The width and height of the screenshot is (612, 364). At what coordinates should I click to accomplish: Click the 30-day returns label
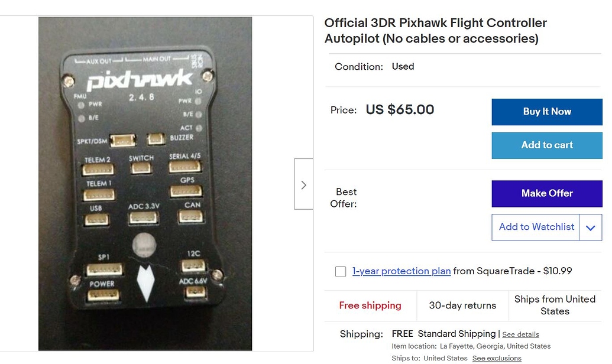[x=462, y=305]
